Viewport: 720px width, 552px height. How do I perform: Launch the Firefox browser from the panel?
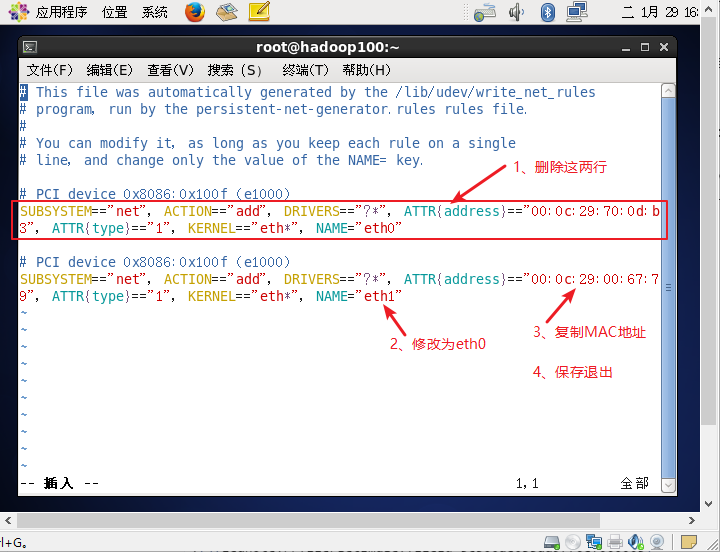(x=195, y=12)
